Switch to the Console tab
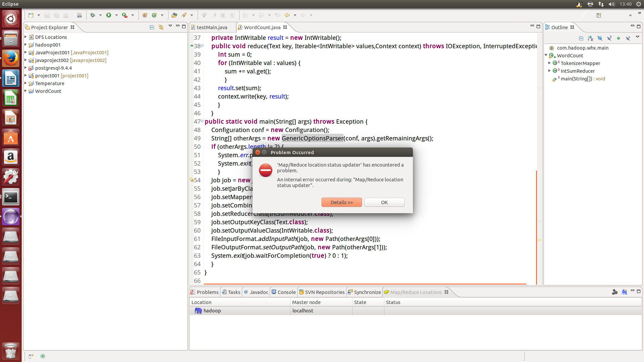 pos(284,292)
